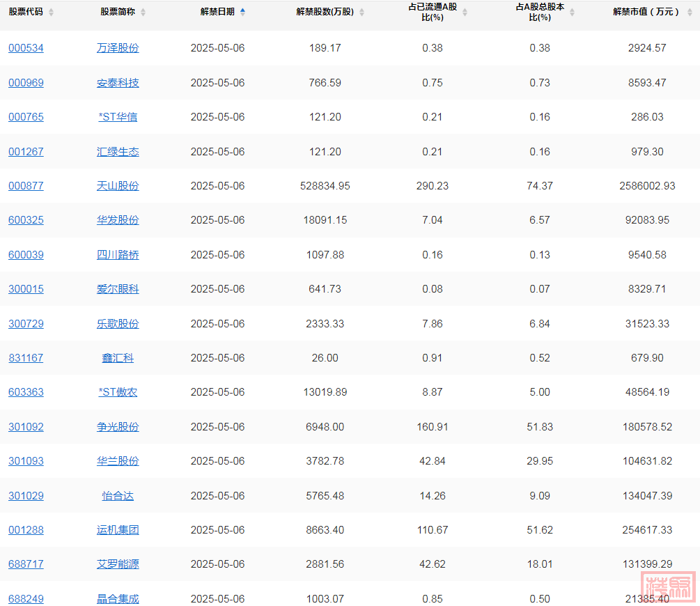Select market value 92083.95
Viewport: 700px width, 606px height.
pos(647,220)
